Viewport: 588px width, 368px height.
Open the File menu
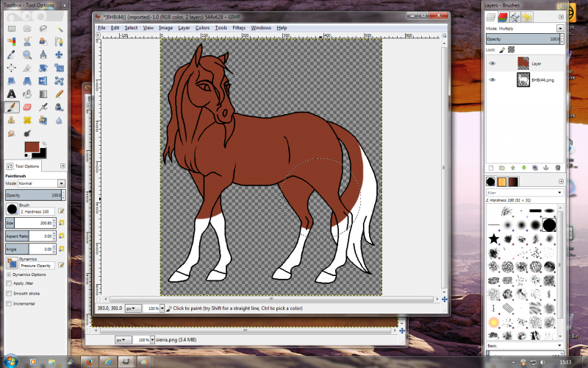coord(101,28)
